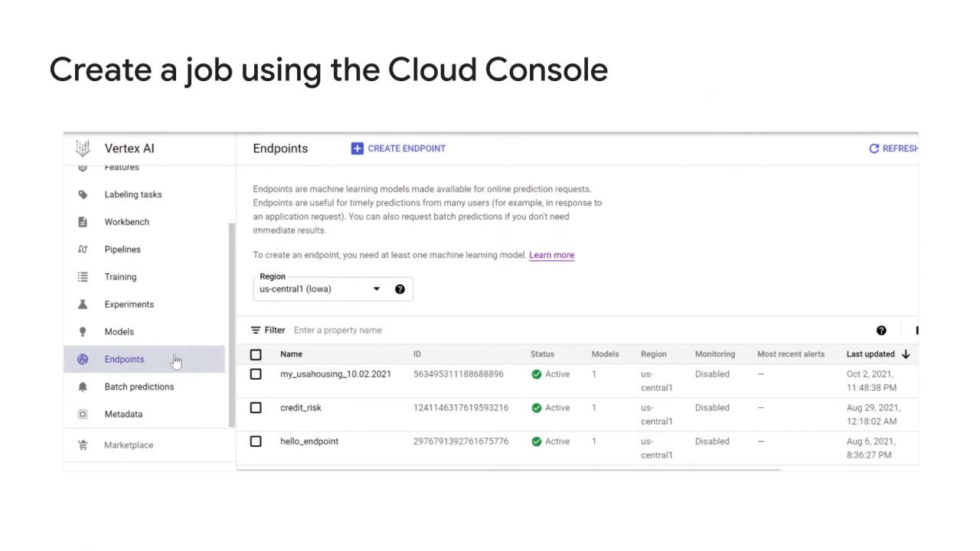Select Models in sidebar

tap(119, 332)
